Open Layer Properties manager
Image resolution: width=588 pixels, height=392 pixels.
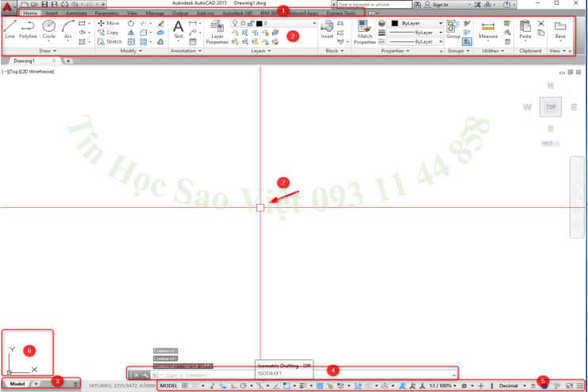point(217,32)
